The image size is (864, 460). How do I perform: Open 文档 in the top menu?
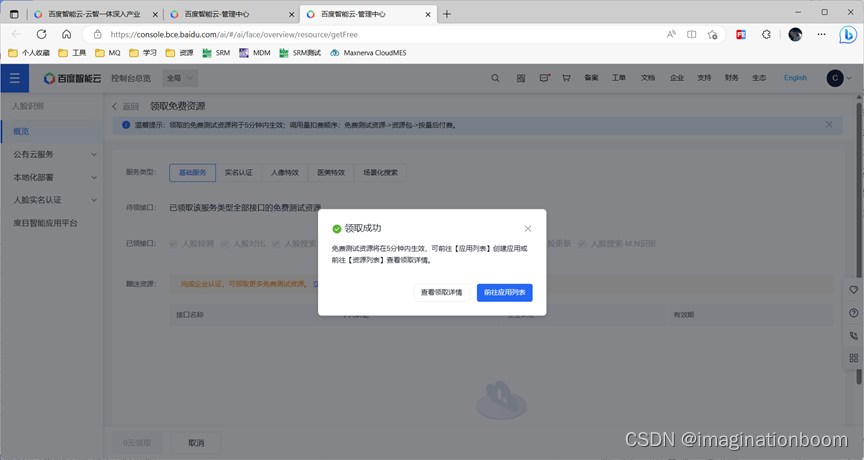tap(648, 78)
